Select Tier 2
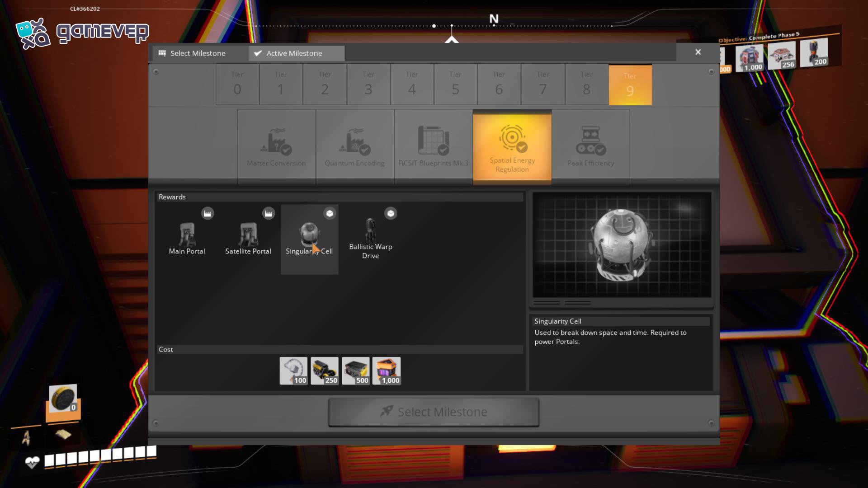This screenshot has width=868, height=488. [325, 84]
